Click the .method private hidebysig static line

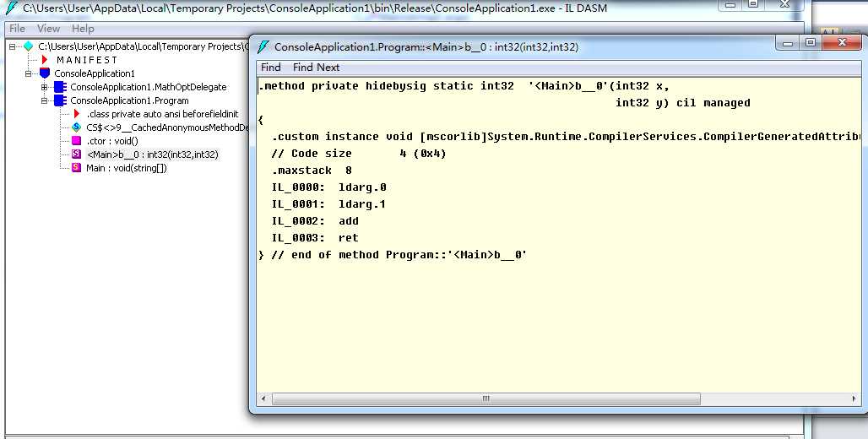(464, 86)
